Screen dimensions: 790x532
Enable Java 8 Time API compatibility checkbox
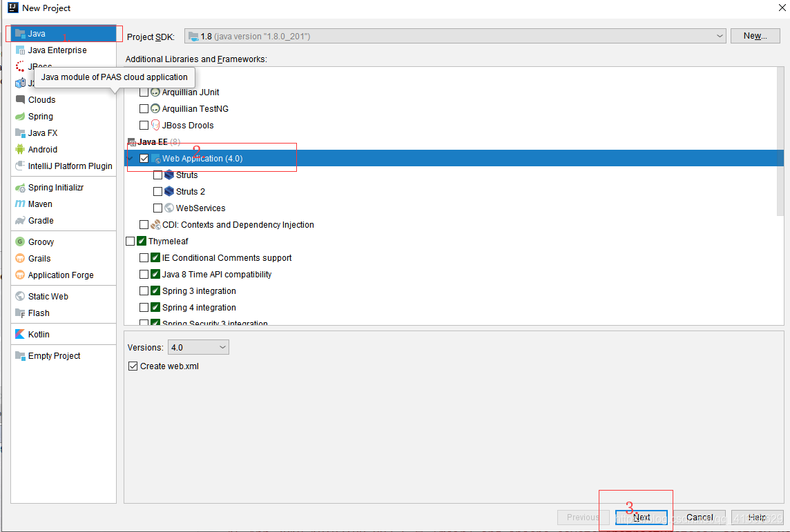coord(144,275)
